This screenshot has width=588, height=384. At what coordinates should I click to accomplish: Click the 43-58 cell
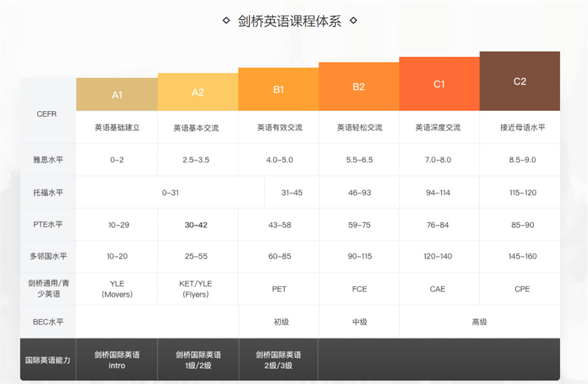pyautogui.click(x=280, y=225)
